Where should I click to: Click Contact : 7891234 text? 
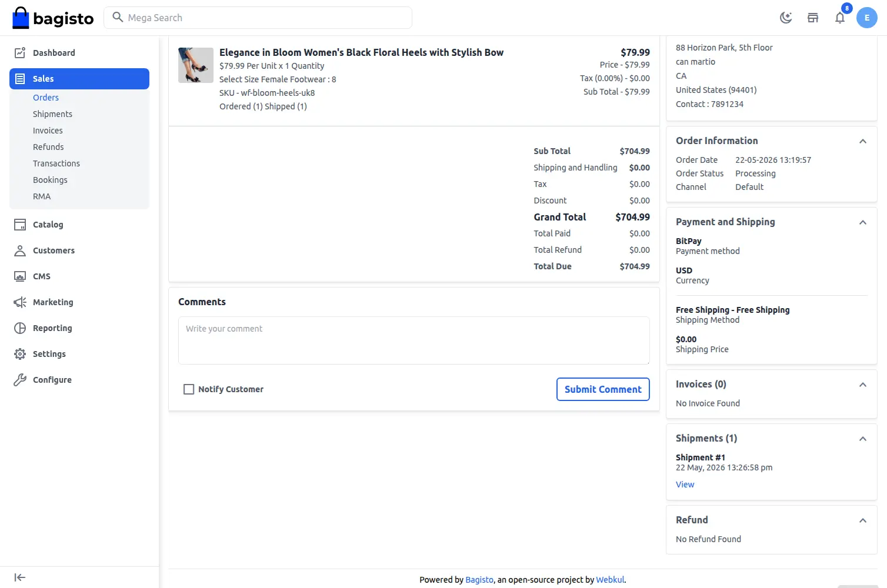709,104
